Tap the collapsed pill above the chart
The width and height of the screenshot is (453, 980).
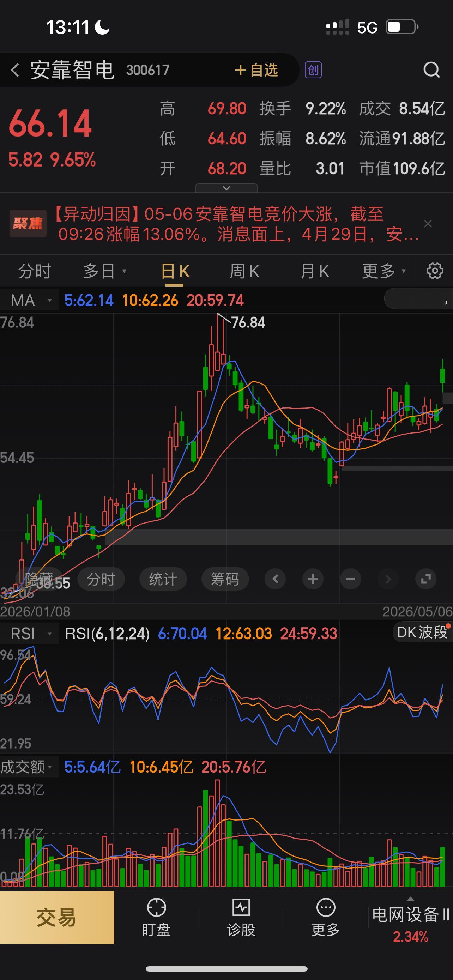coord(418,299)
